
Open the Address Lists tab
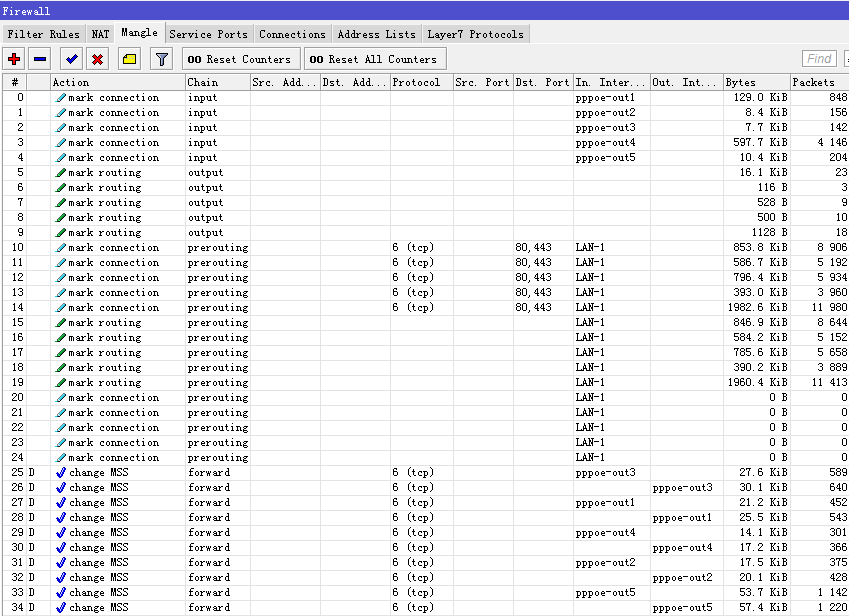377,34
